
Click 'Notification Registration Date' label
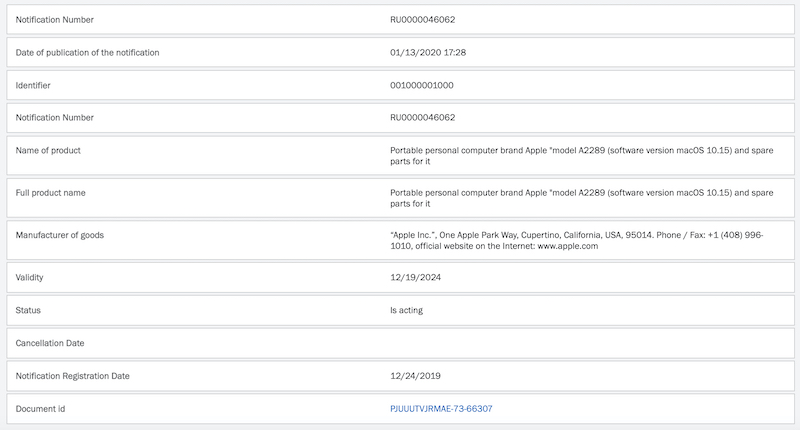[72, 376]
